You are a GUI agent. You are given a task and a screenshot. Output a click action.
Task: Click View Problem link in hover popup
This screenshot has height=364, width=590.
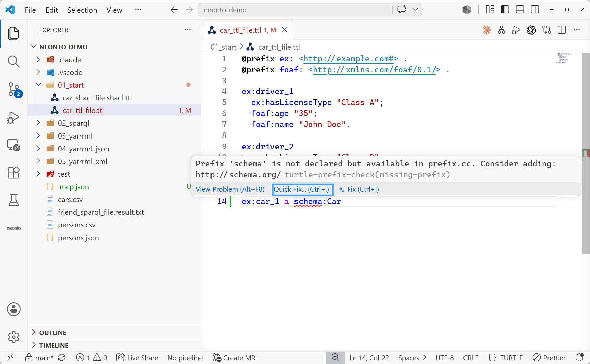pyautogui.click(x=230, y=189)
